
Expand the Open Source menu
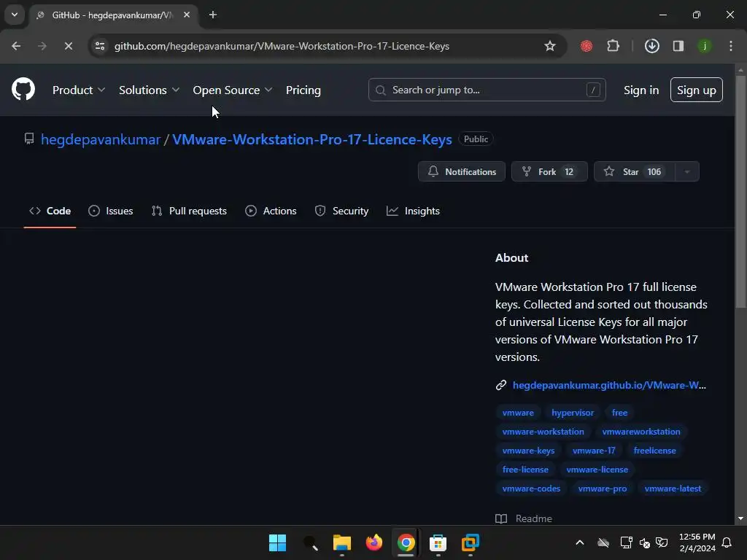point(233,90)
